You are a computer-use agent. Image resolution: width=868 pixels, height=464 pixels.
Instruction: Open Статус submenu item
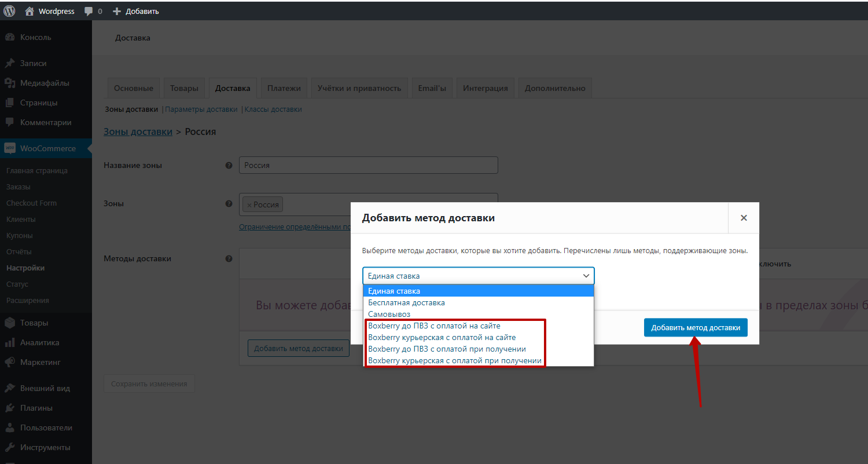(x=17, y=284)
